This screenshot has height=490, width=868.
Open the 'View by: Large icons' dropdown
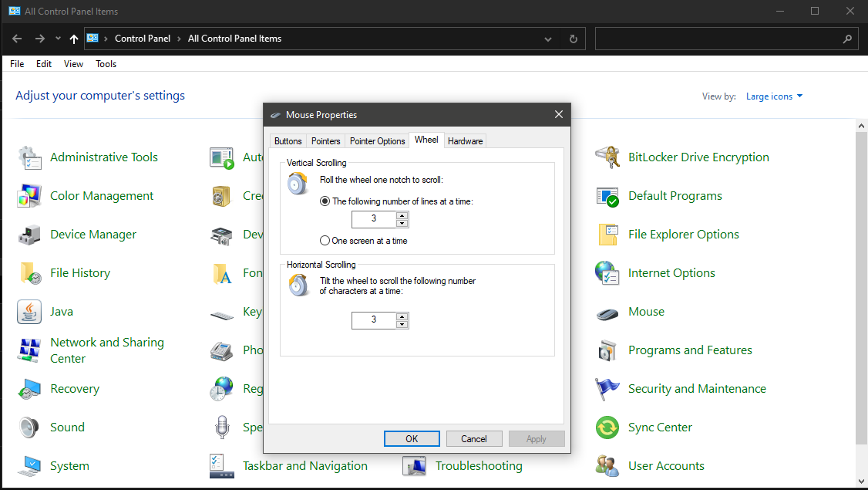pos(774,96)
